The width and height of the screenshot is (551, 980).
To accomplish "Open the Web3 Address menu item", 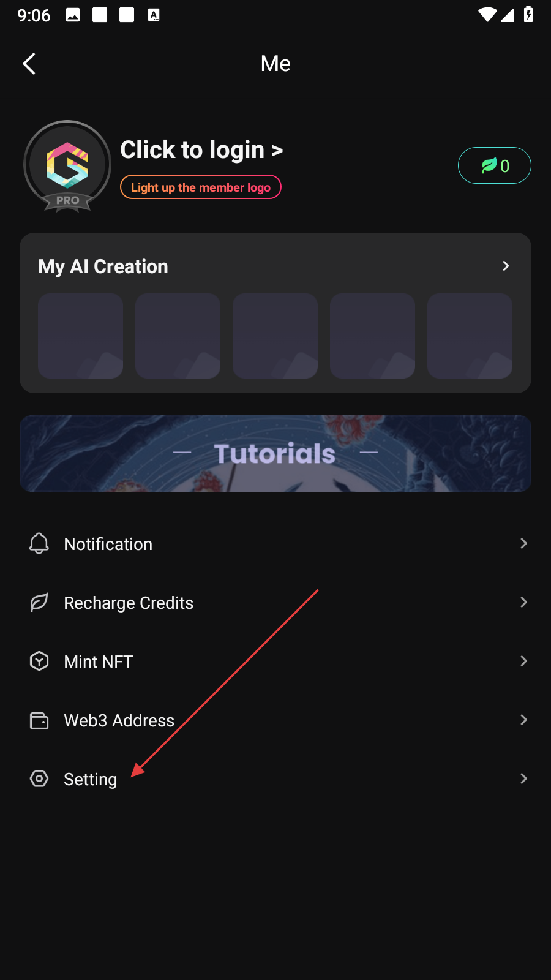I will [x=119, y=720].
